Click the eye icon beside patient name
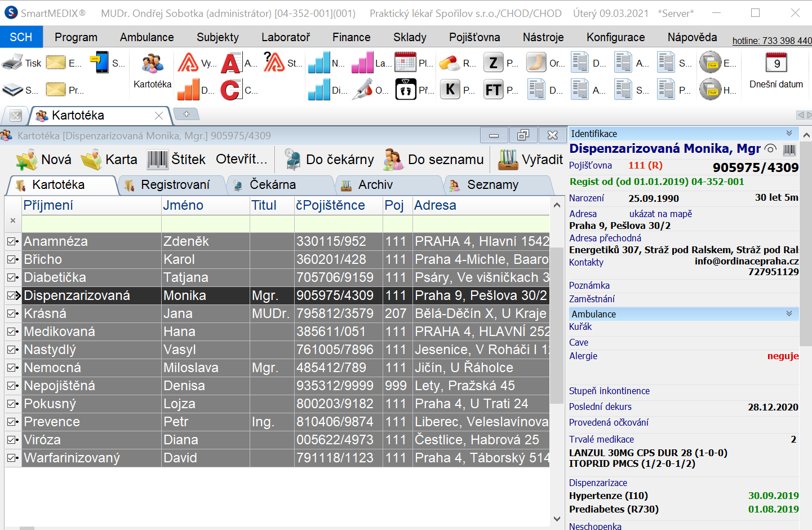 (x=770, y=149)
